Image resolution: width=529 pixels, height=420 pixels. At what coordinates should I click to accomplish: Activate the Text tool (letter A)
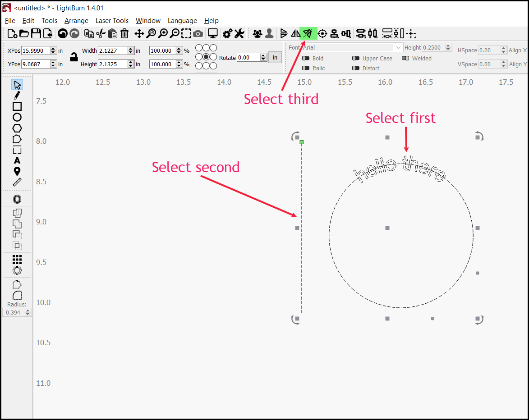(17, 160)
